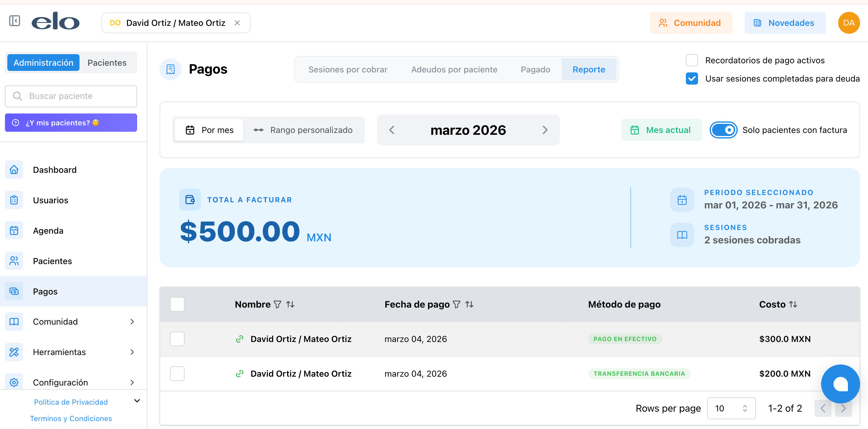Image resolution: width=868 pixels, height=429 pixels.
Task: Click the Fecha de pago sort icon
Action: (469, 305)
